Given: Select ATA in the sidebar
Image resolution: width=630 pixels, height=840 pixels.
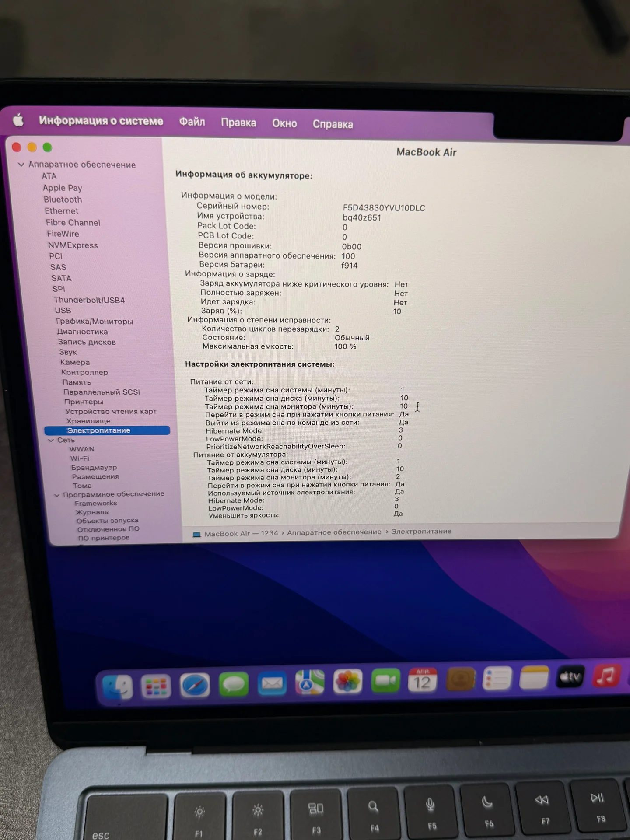Looking at the screenshot, I should (x=49, y=176).
